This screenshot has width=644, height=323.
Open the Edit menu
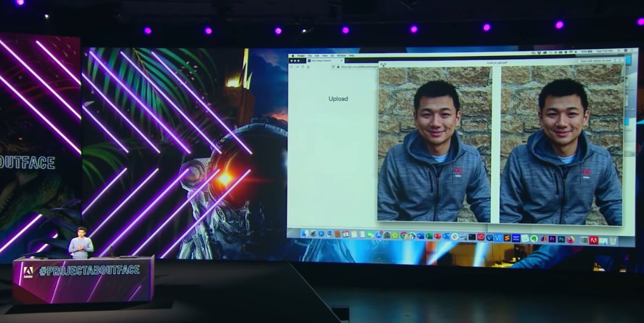coord(317,56)
